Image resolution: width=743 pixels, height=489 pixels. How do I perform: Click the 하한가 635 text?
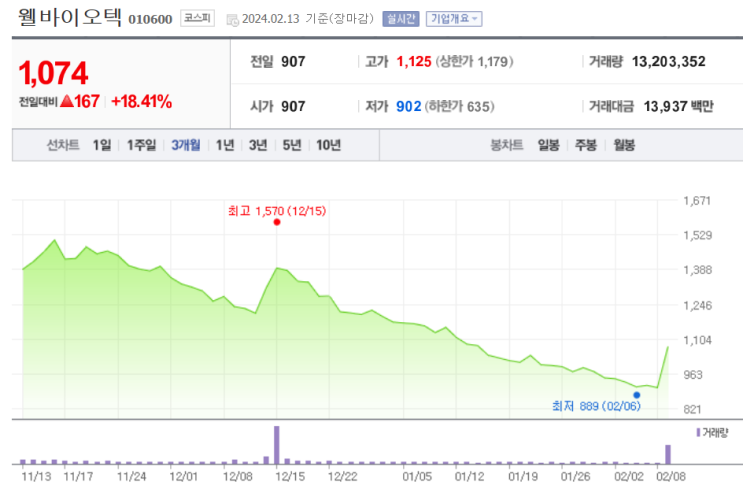[x=459, y=106]
